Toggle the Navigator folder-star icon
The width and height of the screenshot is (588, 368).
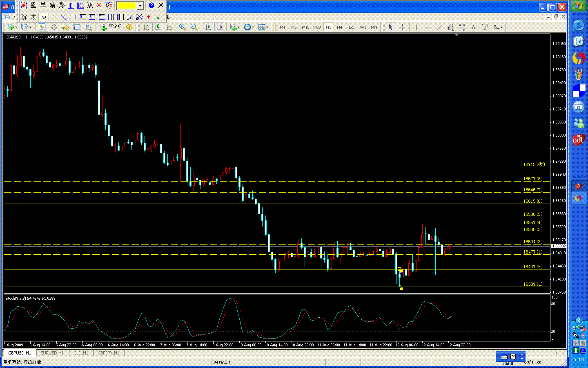coord(65,27)
